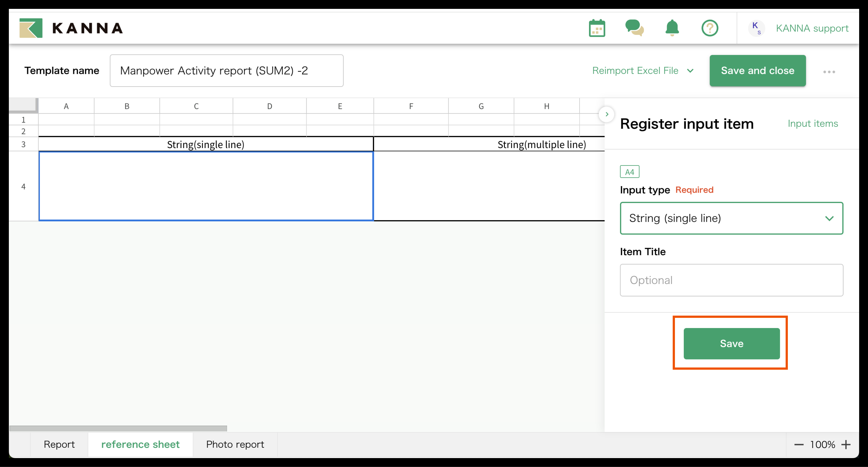Click the horizontal spreadsheet scrollbar
868x467 pixels.
pos(118,428)
